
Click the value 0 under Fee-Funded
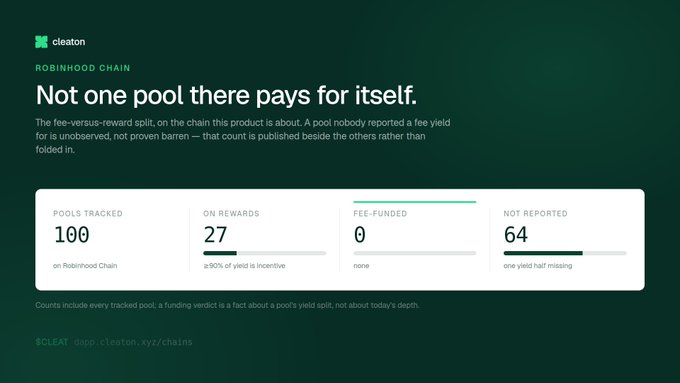click(x=360, y=235)
